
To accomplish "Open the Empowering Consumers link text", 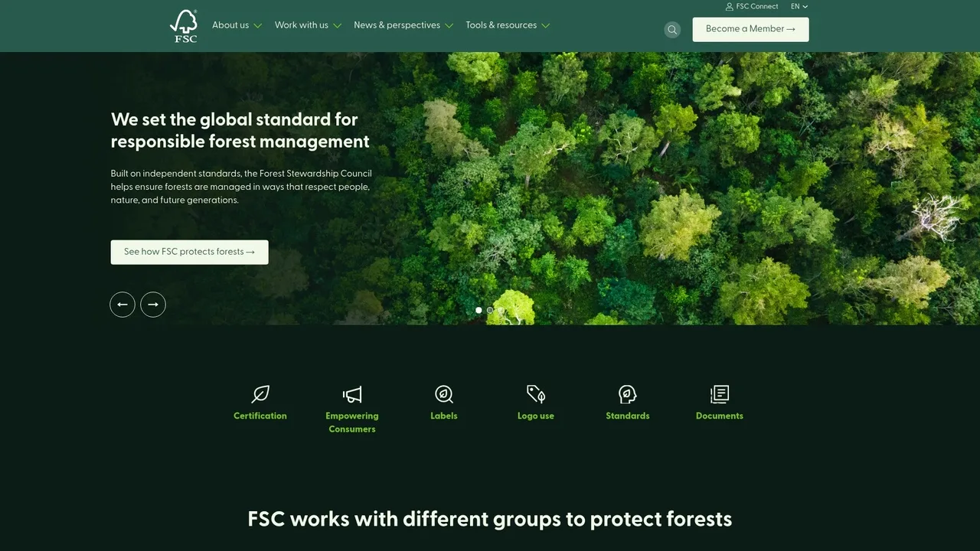I will (352, 422).
